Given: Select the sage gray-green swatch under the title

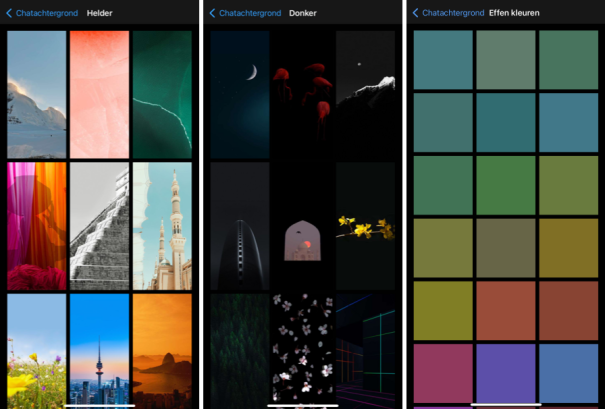Looking at the screenshot, I should coord(506,60).
